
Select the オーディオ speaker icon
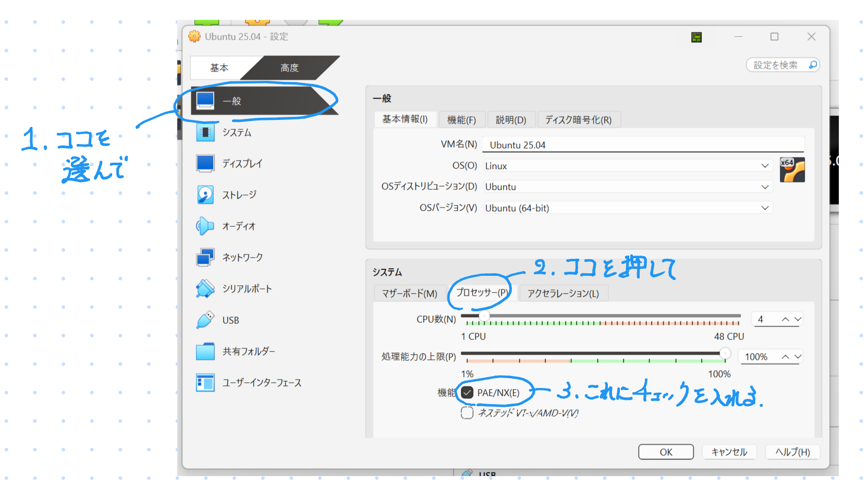pyautogui.click(x=205, y=226)
